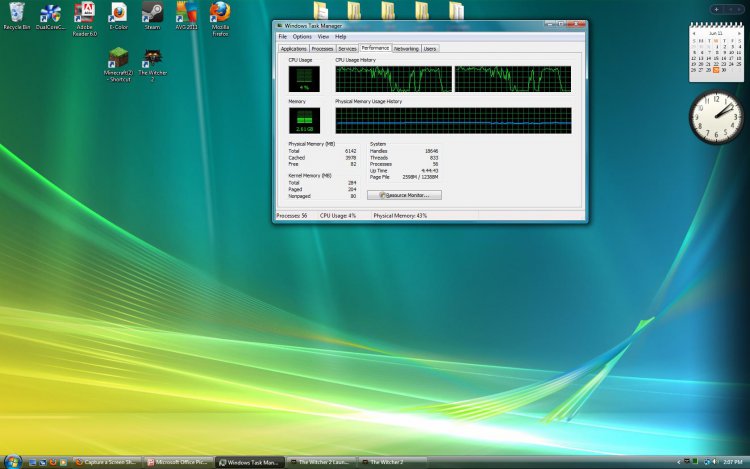Select The Witcher 2 desktop icon
This screenshot has height=469, width=750.
tap(153, 65)
